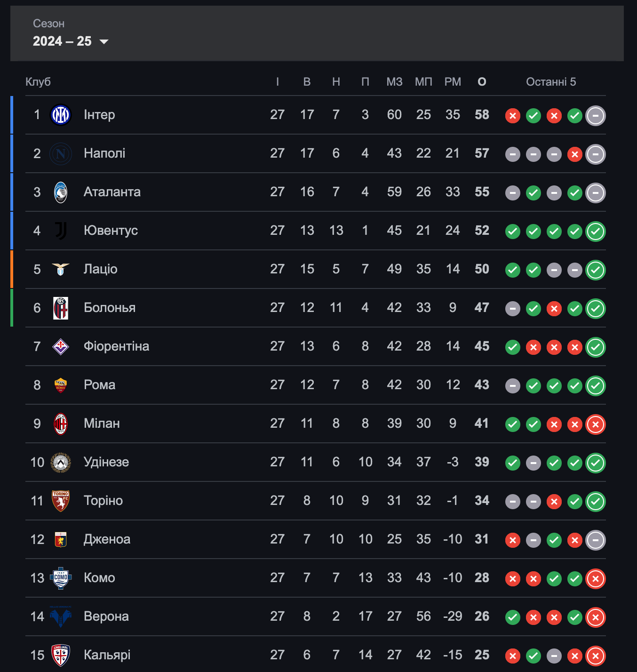Screen dimensions: 637x672
Task: Open the 2024 – 25 season dropdown
Action: click(x=71, y=41)
